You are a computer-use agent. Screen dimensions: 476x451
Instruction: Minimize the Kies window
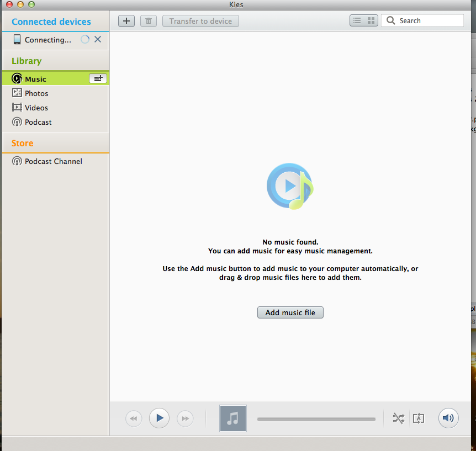point(20,4)
